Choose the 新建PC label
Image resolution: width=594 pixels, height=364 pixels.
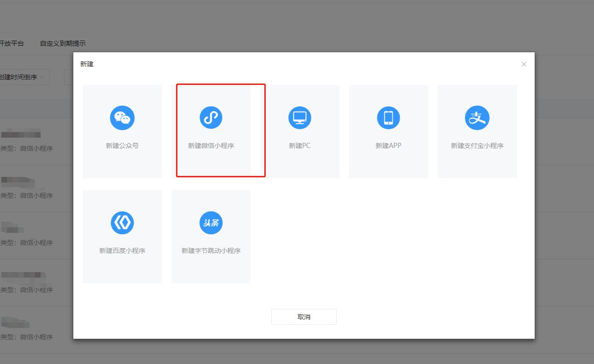click(x=300, y=146)
